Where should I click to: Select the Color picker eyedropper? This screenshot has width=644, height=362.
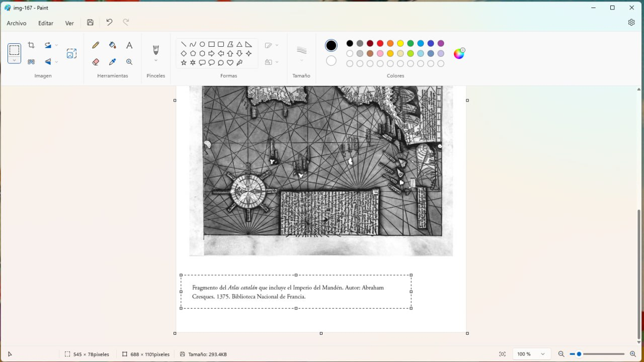pos(112,62)
